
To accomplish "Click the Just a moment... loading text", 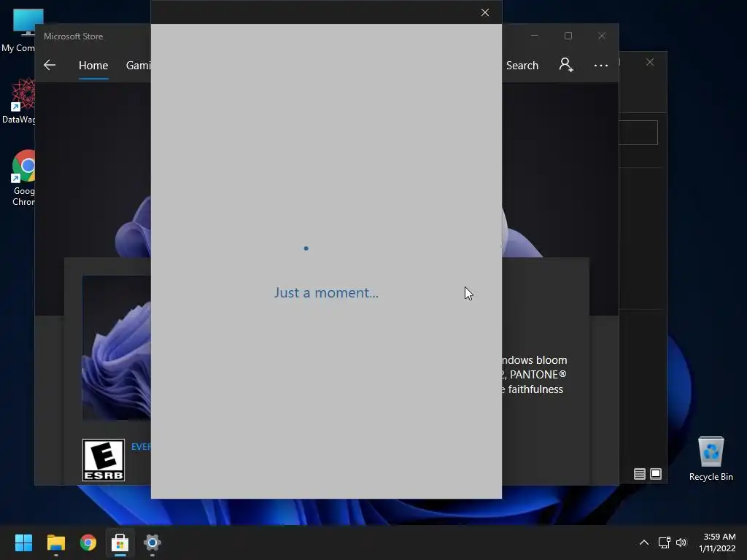I will tap(326, 292).
